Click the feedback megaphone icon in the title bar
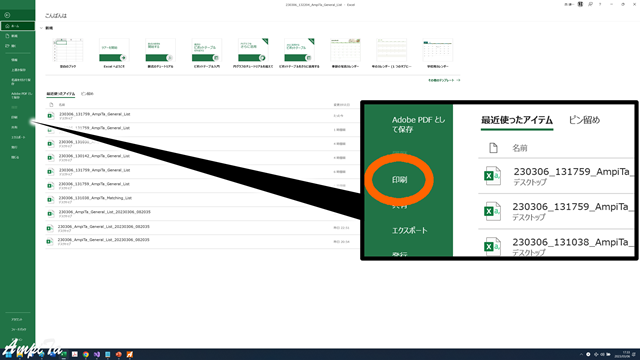Viewport: 640px width, 360px height. click(590, 4)
